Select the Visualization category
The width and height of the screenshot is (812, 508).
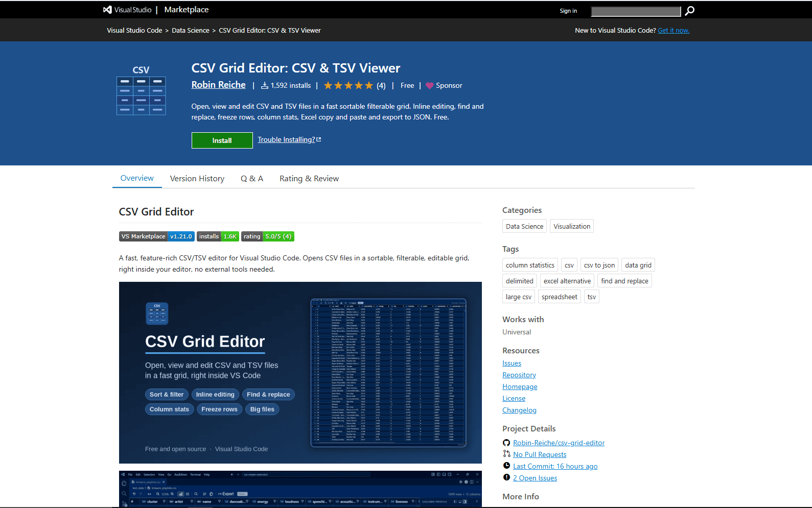[x=572, y=226]
